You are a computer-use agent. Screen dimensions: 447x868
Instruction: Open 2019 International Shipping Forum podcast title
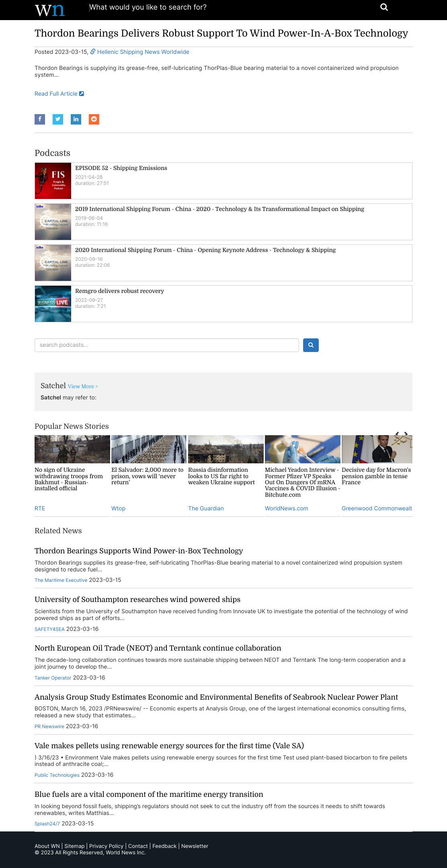click(x=219, y=209)
